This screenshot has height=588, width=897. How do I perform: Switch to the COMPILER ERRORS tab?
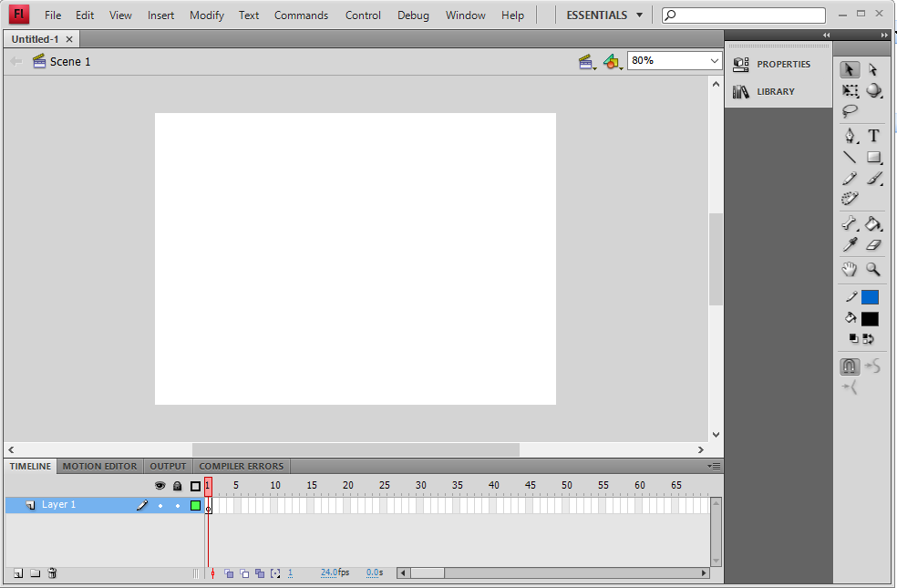click(241, 466)
